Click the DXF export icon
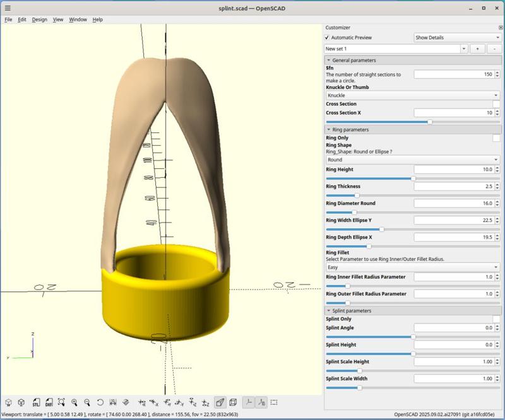The height and width of the screenshot is (420, 505). (x=49, y=402)
